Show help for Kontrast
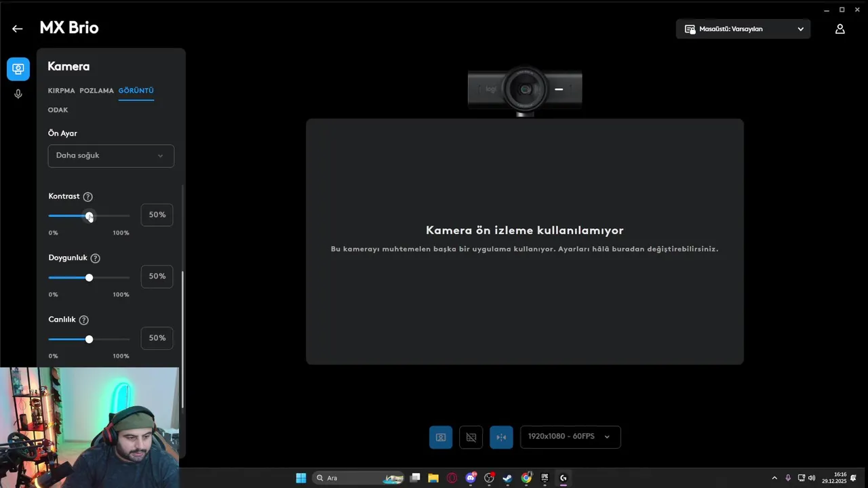 tap(87, 197)
